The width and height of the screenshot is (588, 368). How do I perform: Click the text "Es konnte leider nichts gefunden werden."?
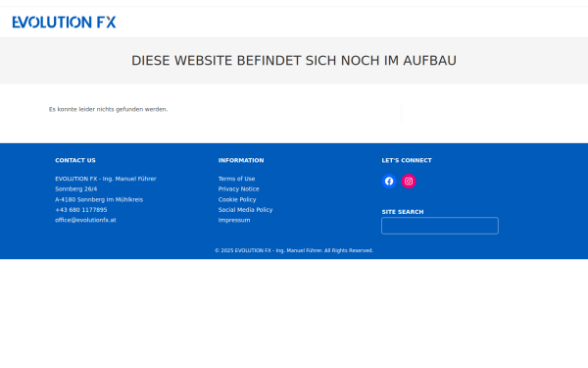click(109, 109)
